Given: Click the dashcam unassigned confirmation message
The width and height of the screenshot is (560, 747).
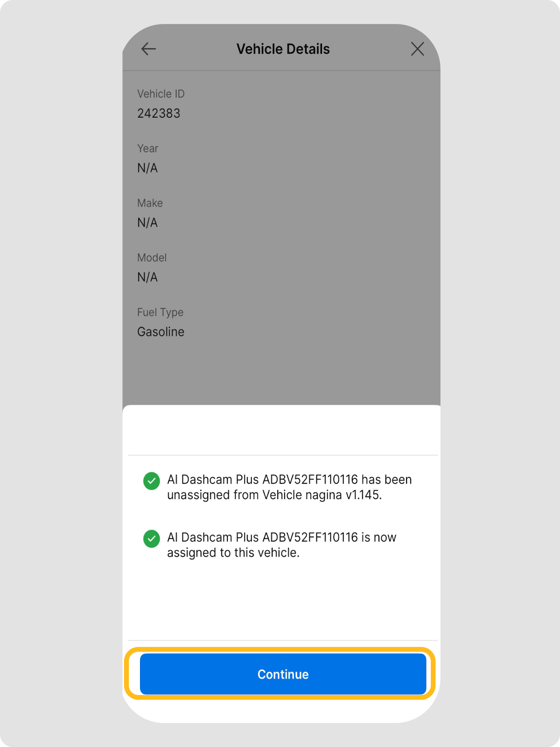Looking at the screenshot, I should tap(289, 487).
